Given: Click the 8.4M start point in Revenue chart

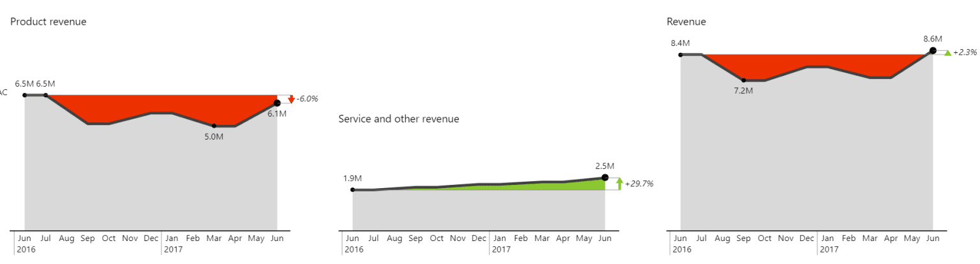Looking at the screenshot, I should 681,55.
